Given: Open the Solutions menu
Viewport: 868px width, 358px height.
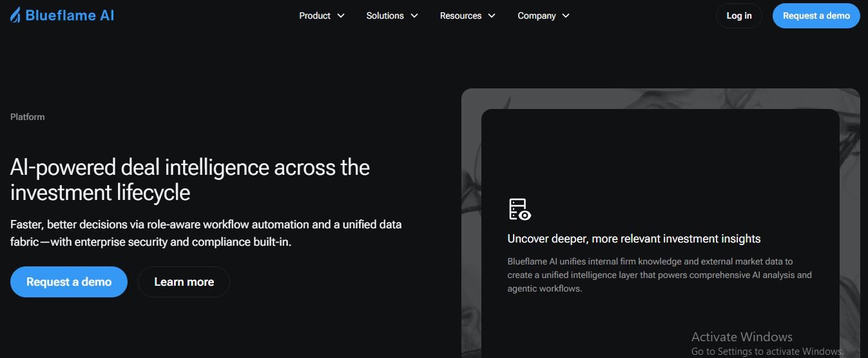Looking at the screenshot, I should tap(385, 15).
